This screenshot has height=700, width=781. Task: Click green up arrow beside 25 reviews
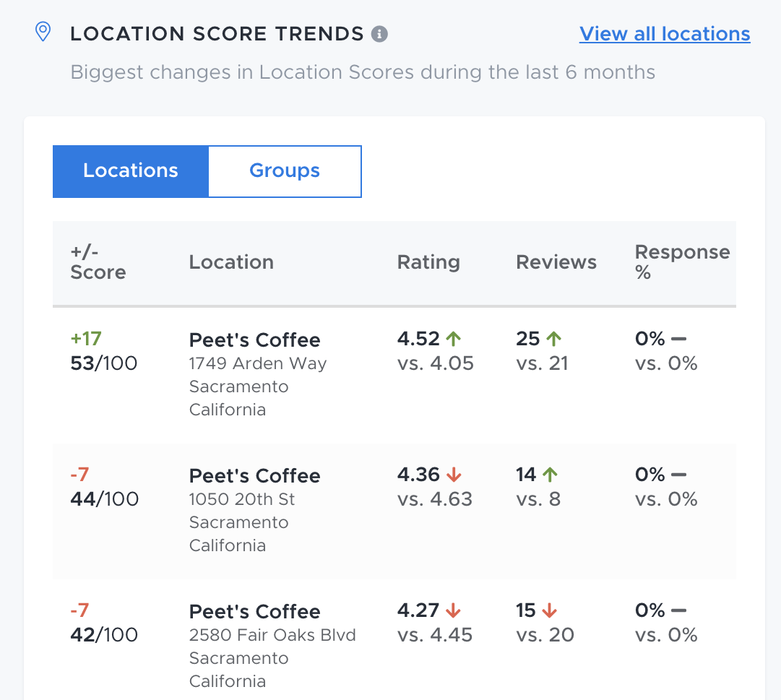pos(554,339)
